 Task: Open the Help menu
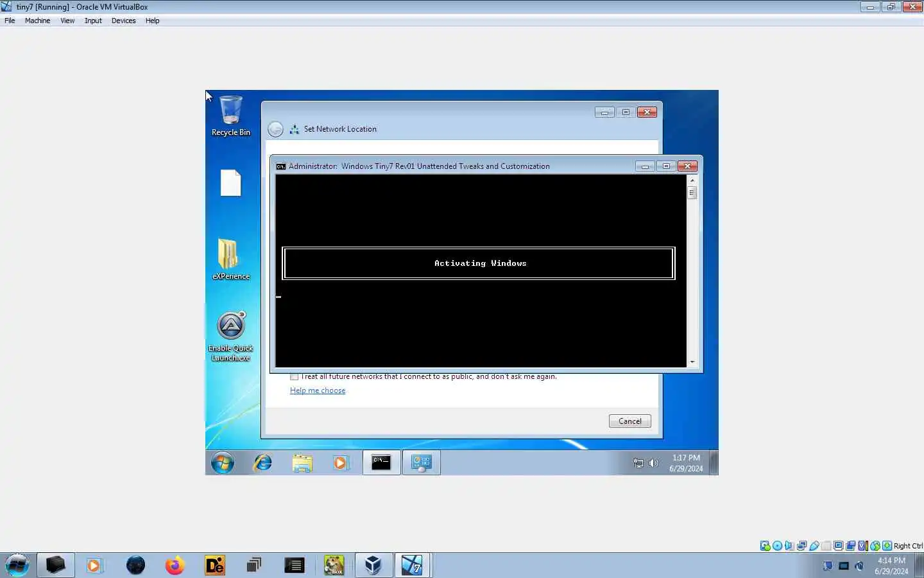pyautogui.click(x=152, y=21)
